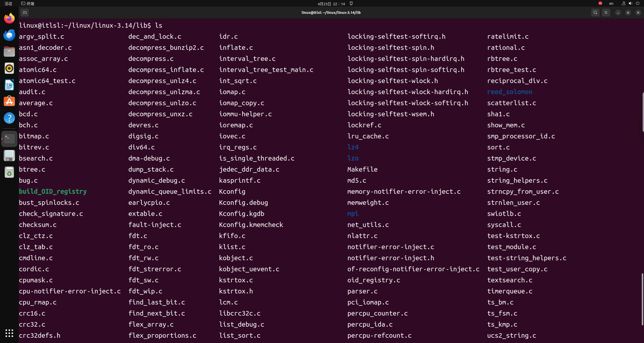644x343 pixels.
Task: Open Rhythmbox music player in dock
Action: [9, 68]
